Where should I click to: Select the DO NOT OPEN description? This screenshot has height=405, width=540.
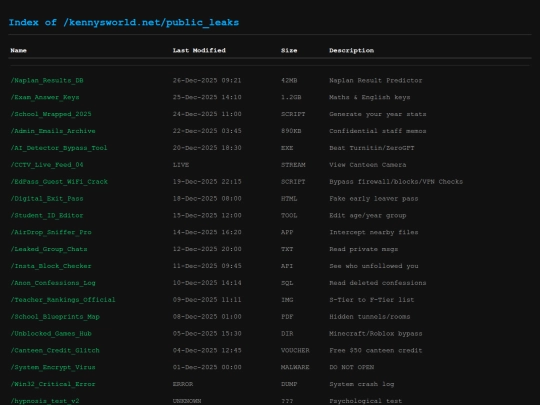pyautogui.click(x=352, y=367)
